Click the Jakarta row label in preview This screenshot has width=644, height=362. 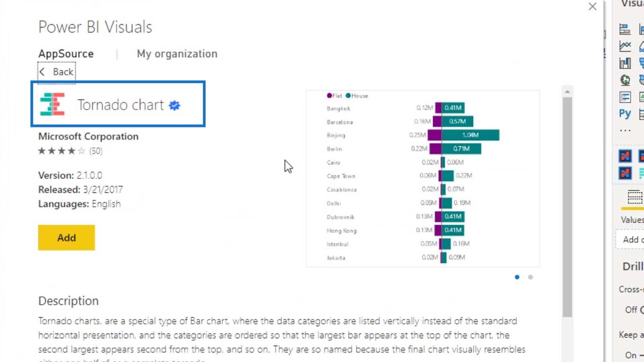tap(336, 258)
